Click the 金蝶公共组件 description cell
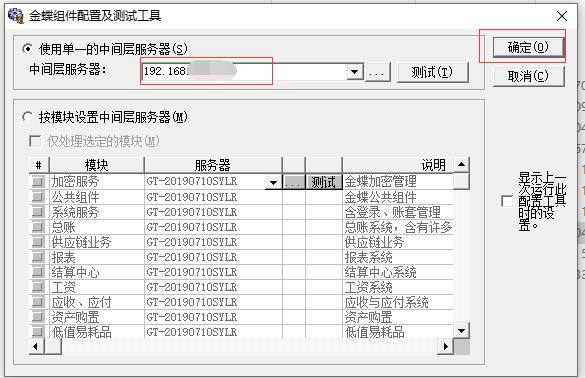The image size is (585, 378). (398, 197)
